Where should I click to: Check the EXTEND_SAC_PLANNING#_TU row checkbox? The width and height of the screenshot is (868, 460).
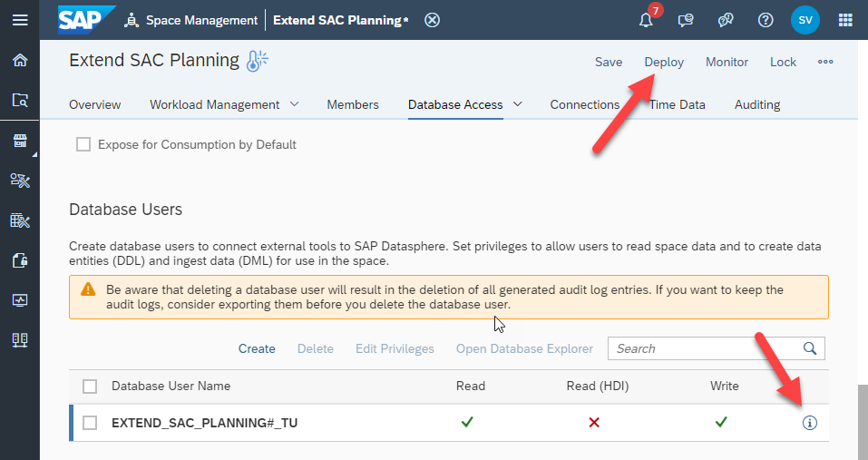(90, 423)
